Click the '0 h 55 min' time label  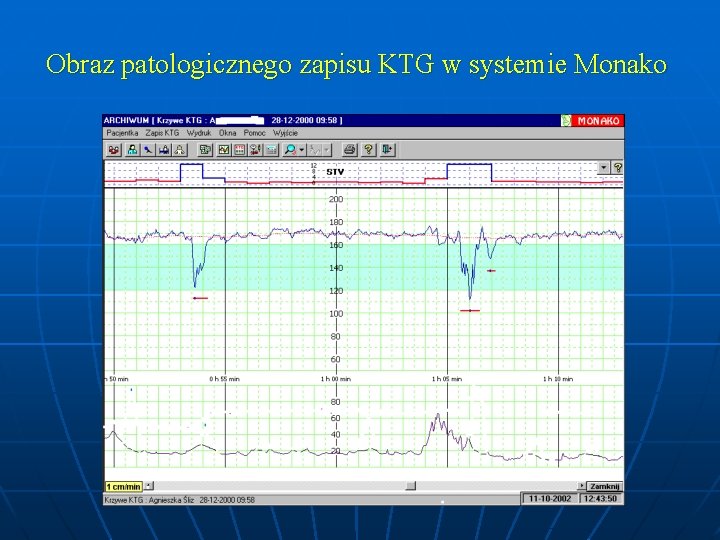[225, 379]
